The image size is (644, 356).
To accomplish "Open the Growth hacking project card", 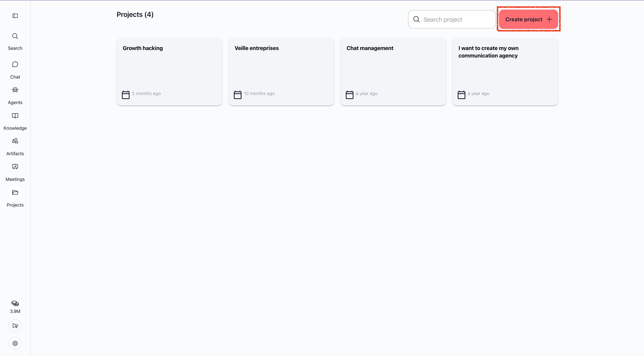I will 169,72.
